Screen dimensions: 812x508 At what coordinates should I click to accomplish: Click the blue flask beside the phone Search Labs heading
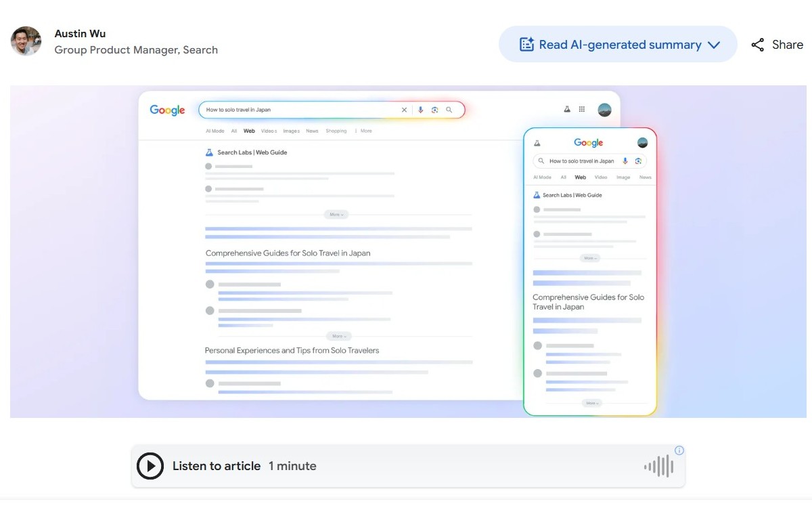(x=537, y=195)
